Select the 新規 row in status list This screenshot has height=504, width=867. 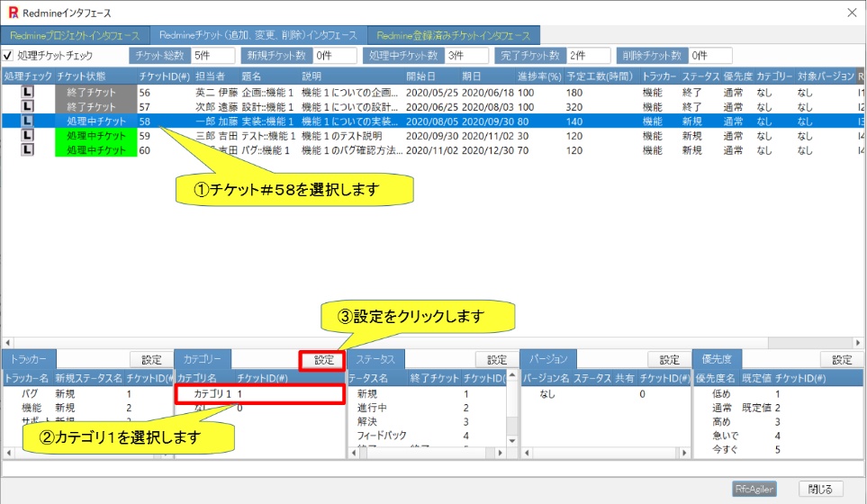(428, 394)
